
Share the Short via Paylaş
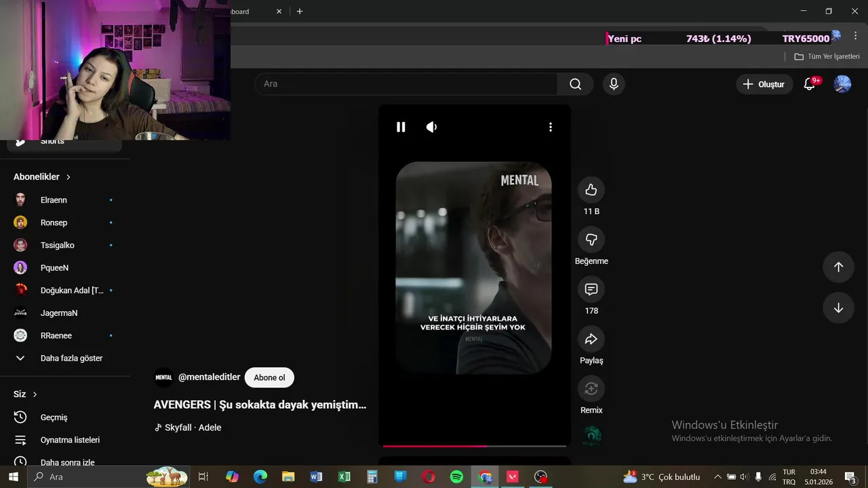coord(591,339)
